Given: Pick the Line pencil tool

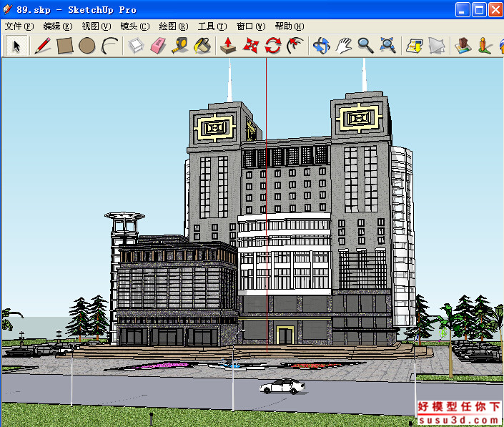Looking at the screenshot, I should point(43,46).
